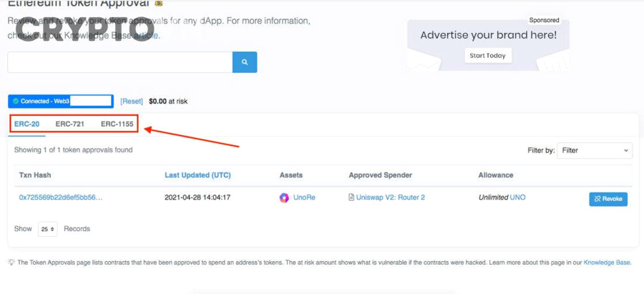Switch to the ERC-1155 tab

[117, 124]
